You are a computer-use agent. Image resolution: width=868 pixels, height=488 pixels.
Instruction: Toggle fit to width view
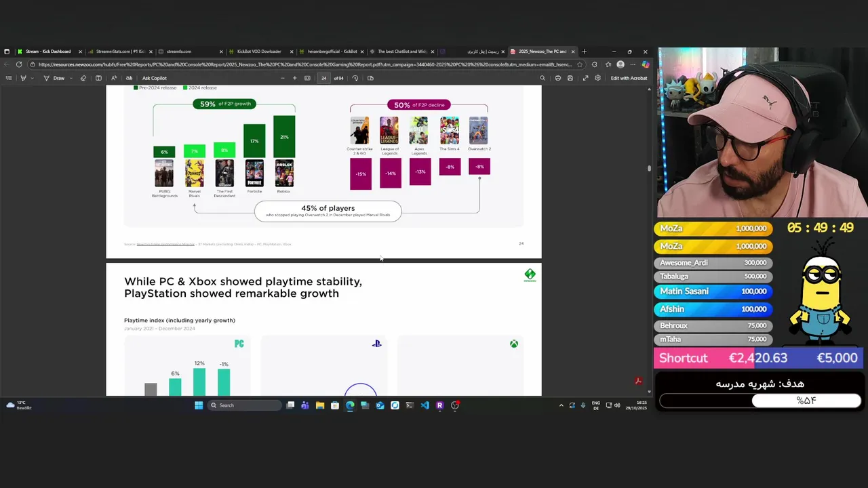[307, 78]
